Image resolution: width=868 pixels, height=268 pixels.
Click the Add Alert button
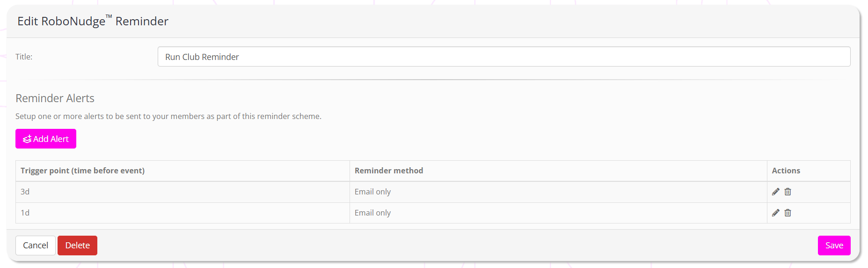46,139
